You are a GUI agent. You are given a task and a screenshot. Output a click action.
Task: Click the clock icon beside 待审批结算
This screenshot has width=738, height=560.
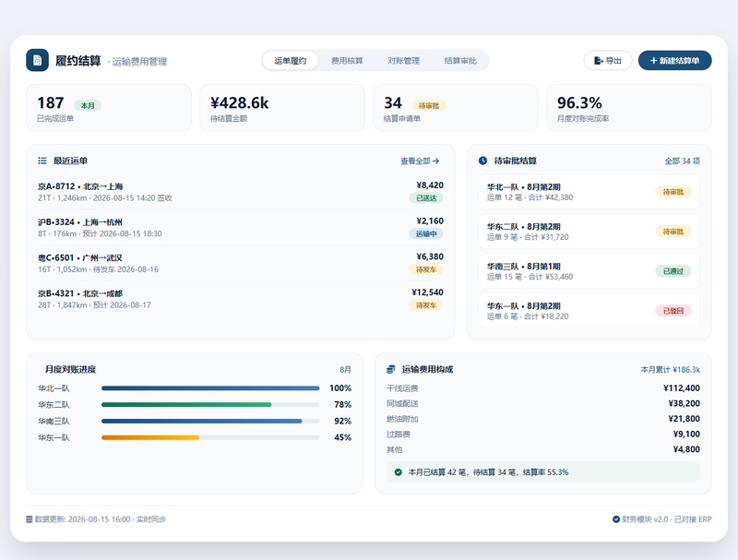482,161
